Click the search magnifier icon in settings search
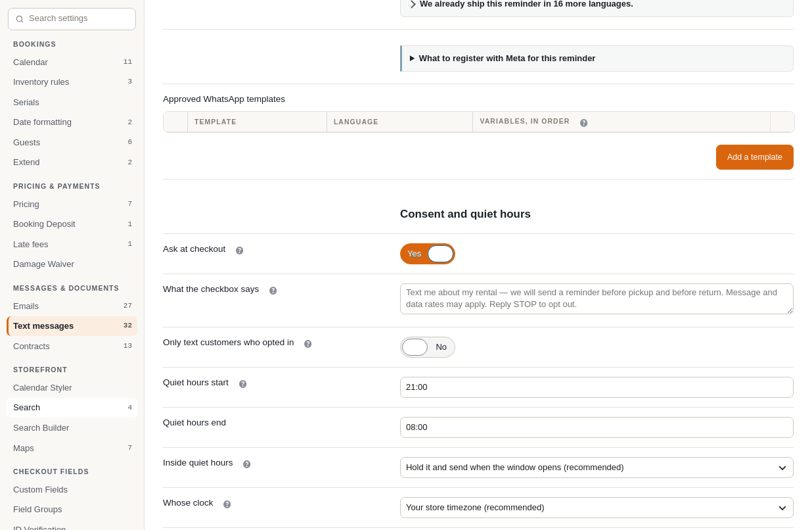 tap(20, 19)
